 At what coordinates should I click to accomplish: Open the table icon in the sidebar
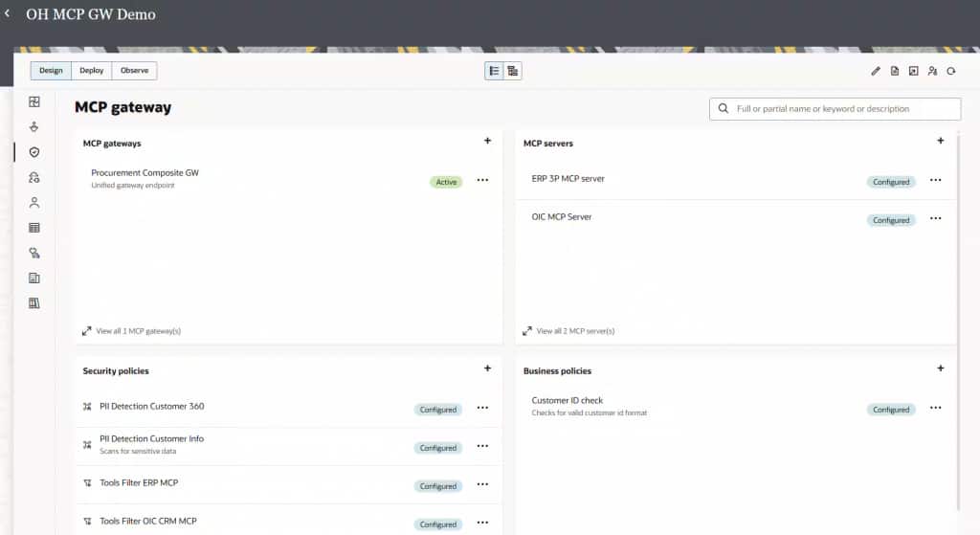click(34, 228)
